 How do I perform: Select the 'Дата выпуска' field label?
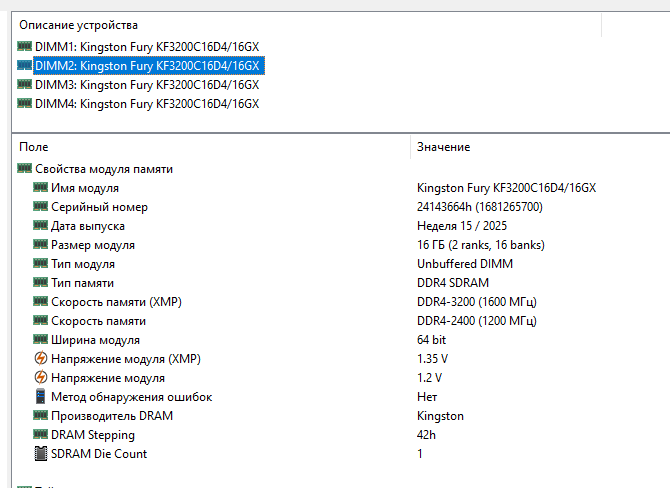[88, 226]
